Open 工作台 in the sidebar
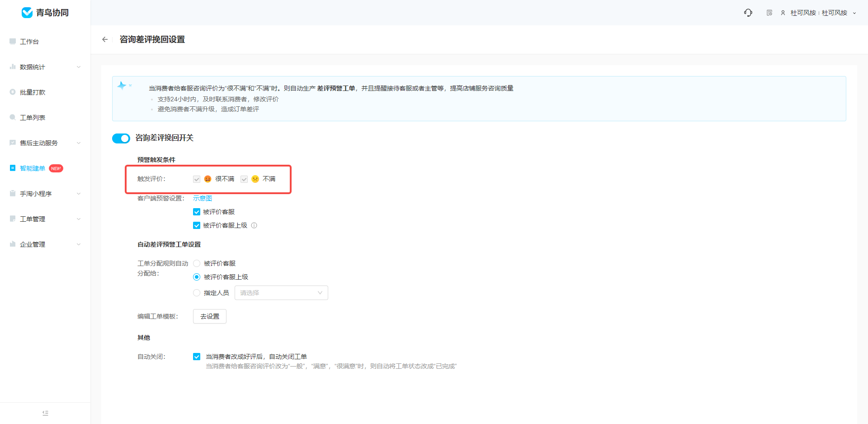868x424 pixels. click(29, 42)
